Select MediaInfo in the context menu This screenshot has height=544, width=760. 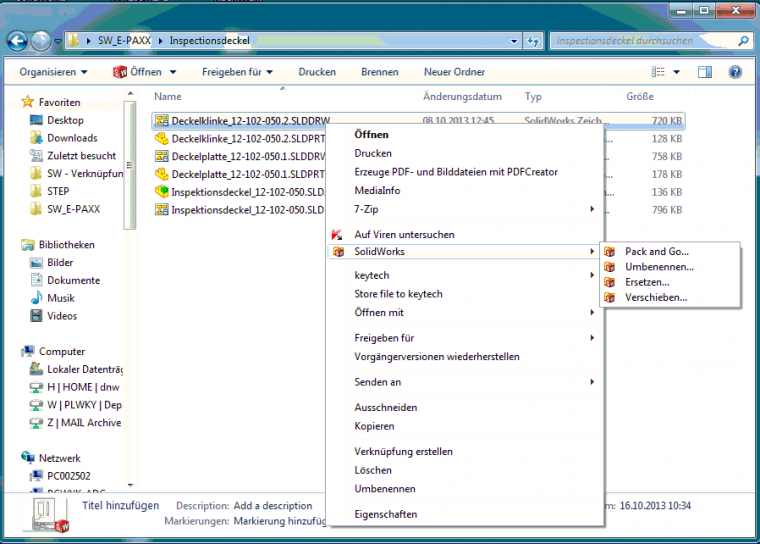[377, 190]
